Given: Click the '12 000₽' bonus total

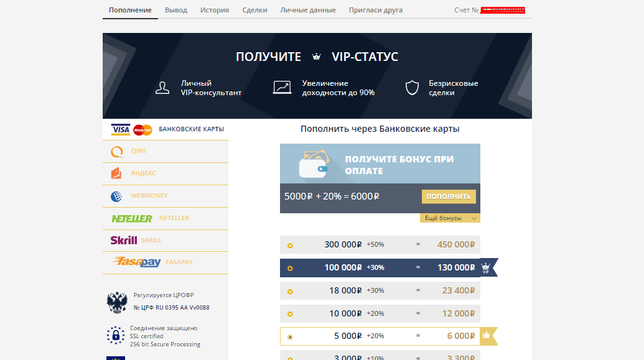Looking at the screenshot, I should click(459, 313).
